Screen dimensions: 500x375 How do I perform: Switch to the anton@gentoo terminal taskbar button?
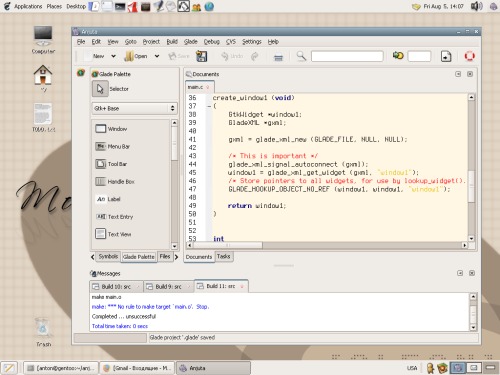(x=61, y=368)
